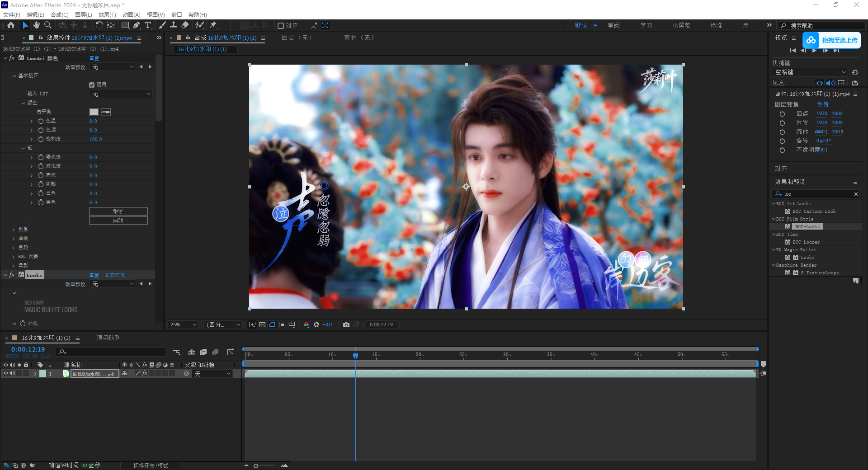Open the 合成(C) menu
The width and height of the screenshot is (868, 470).
click(x=60, y=14)
